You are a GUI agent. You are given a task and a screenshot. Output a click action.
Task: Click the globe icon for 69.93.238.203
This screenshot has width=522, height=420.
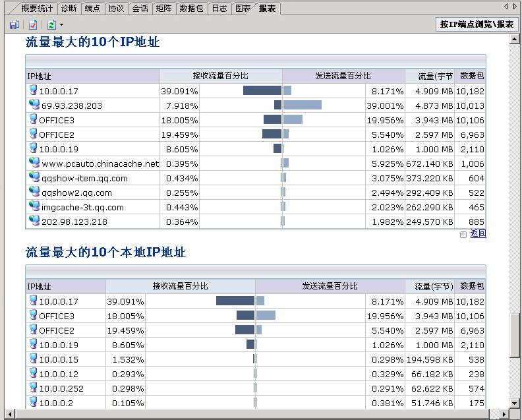point(34,104)
